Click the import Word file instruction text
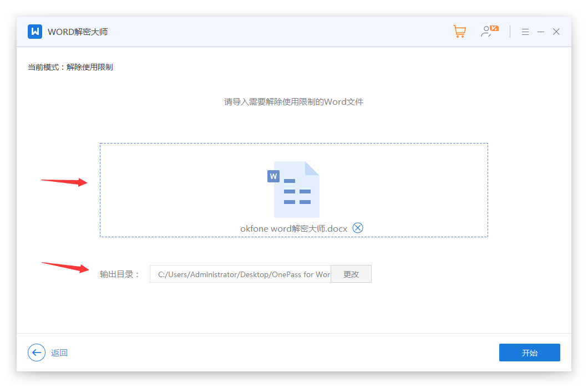The image size is (588, 388). pyautogui.click(x=293, y=102)
